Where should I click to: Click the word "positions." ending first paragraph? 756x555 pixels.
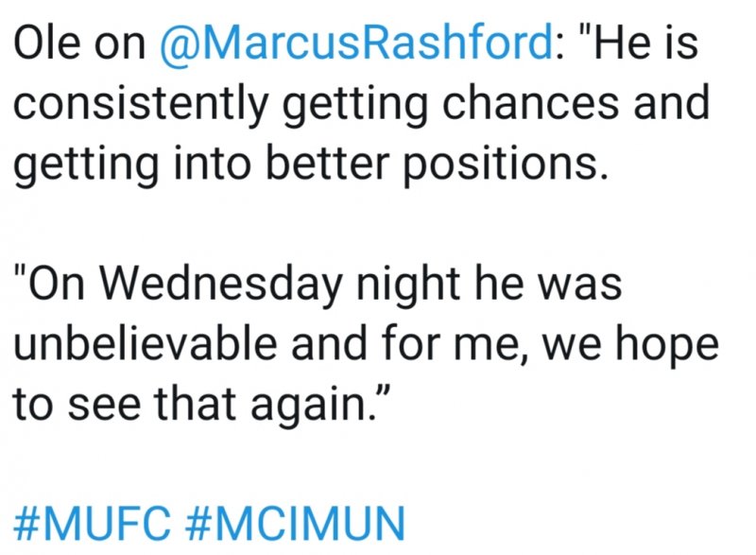pyautogui.click(x=506, y=164)
